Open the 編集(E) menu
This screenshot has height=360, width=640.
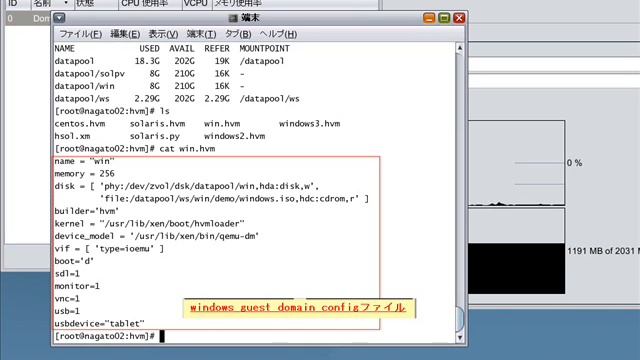click(125, 34)
